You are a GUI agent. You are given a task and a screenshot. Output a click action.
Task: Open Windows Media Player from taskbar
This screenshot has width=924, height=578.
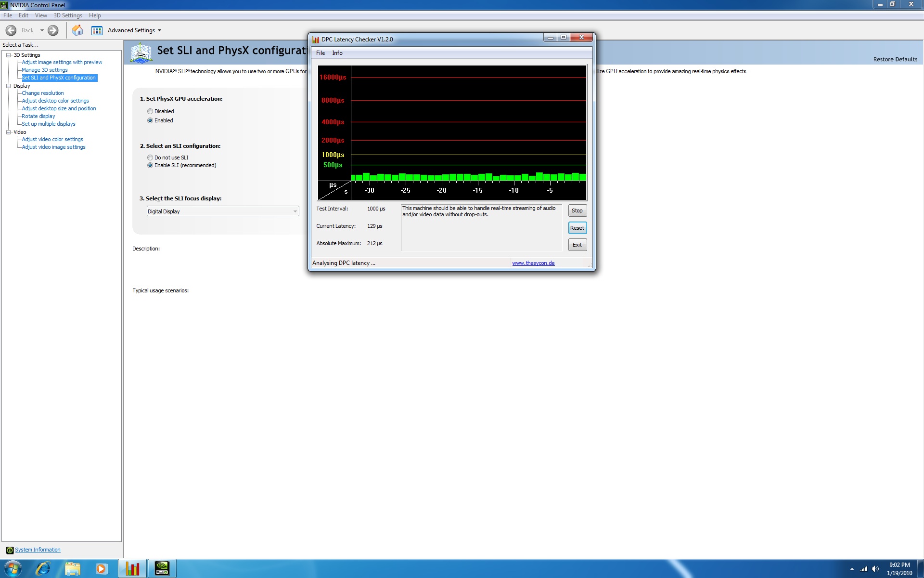pos(101,568)
